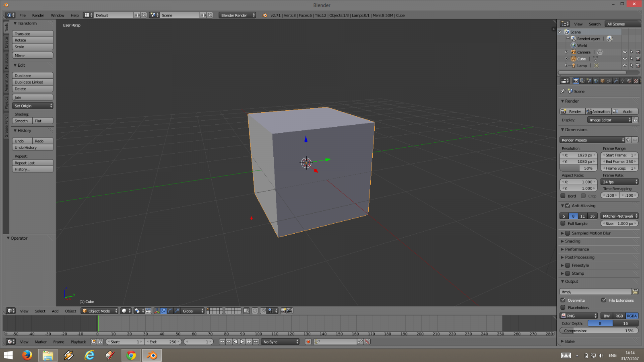Jump to the last frame in timeline
Viewport: 644px width, 362px height.
[256, 341]
